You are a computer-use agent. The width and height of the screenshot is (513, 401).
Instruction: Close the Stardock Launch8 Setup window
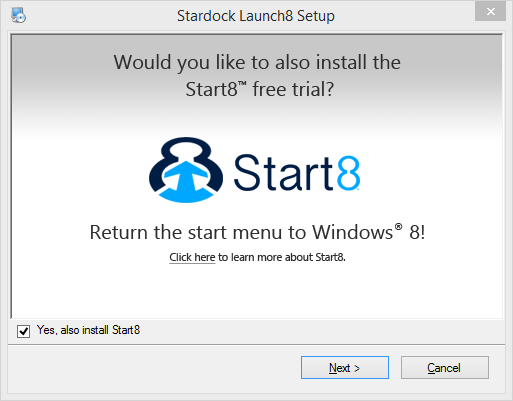(x=490, y=12)
